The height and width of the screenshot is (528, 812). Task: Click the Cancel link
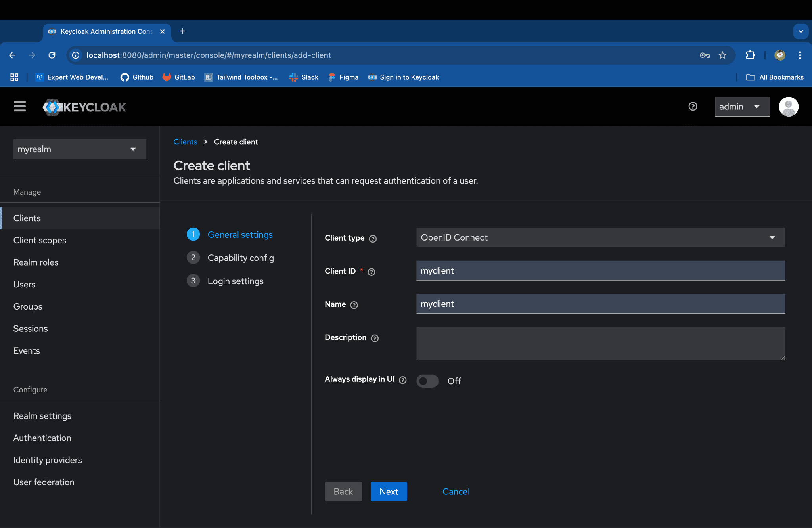456,492
